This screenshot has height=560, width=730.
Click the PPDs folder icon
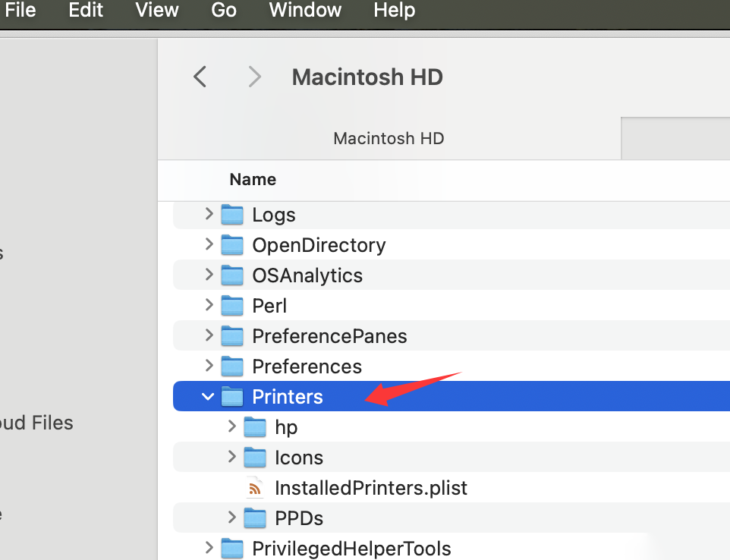255,518
